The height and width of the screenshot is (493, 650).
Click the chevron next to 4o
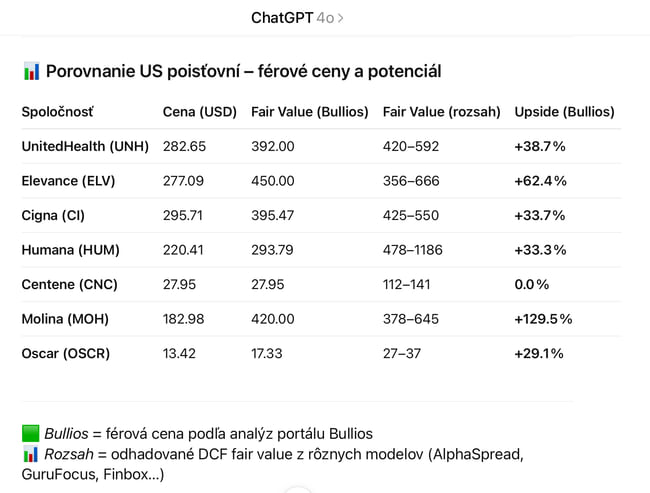(341, 18)
